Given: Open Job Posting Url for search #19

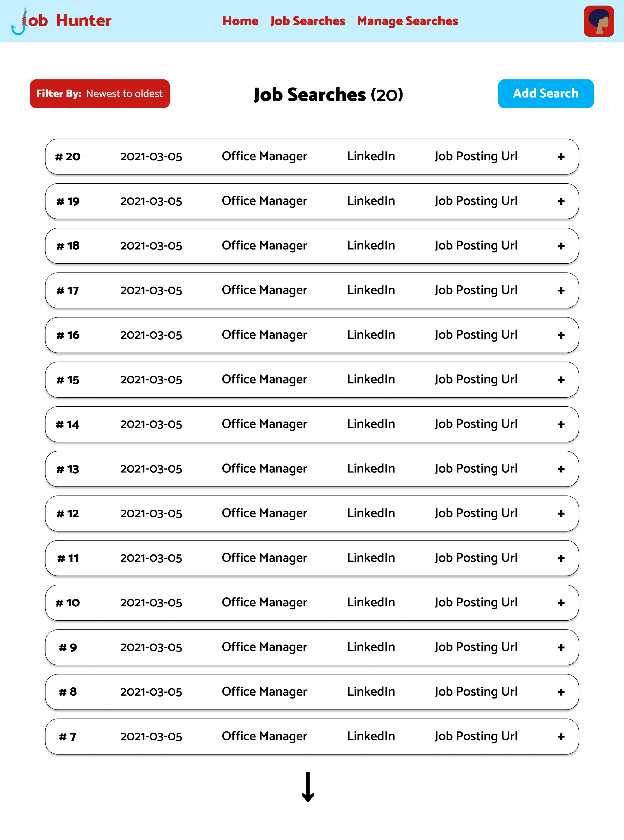Looking at the screenshot, I should coord(476,201).
